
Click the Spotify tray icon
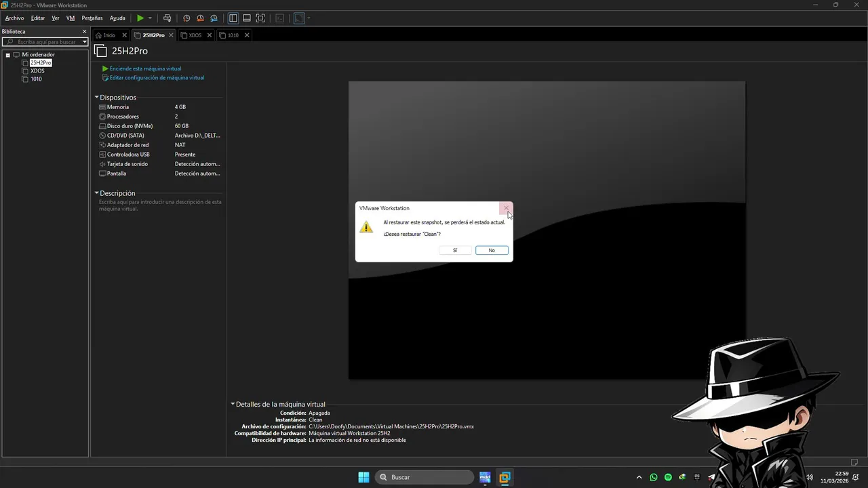click(668, 477)
